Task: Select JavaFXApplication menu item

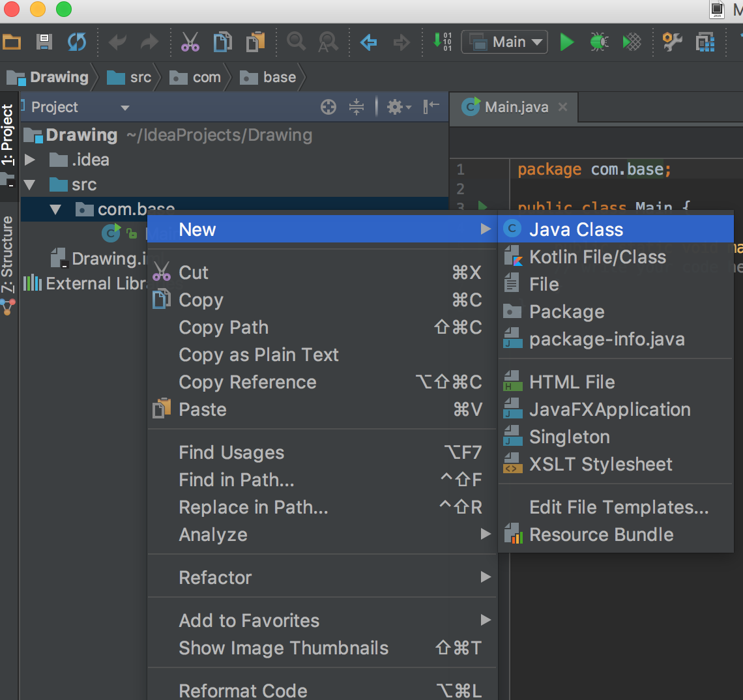Action: [x=616, y=409]
